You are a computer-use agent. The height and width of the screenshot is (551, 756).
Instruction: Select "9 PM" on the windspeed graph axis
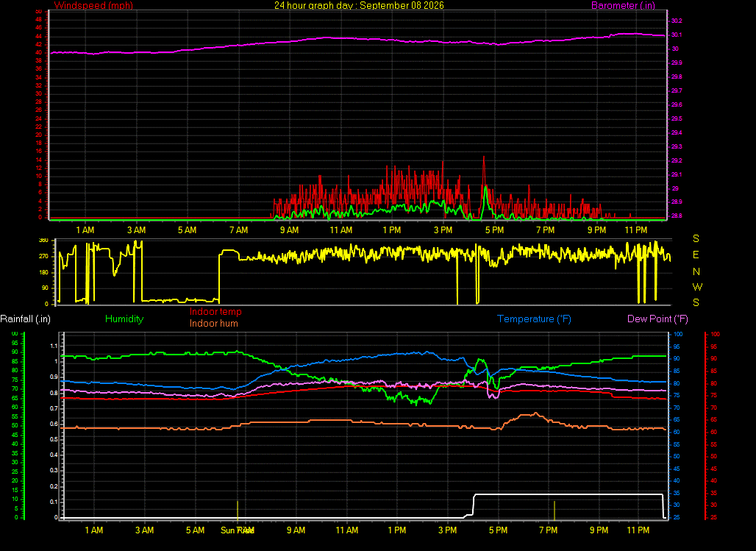point(596,230)
